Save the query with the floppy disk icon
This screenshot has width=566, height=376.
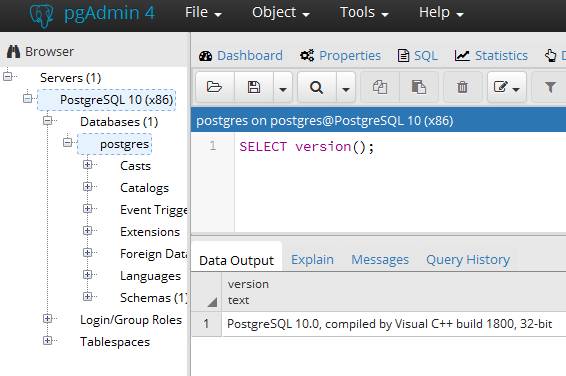point(254,87)
